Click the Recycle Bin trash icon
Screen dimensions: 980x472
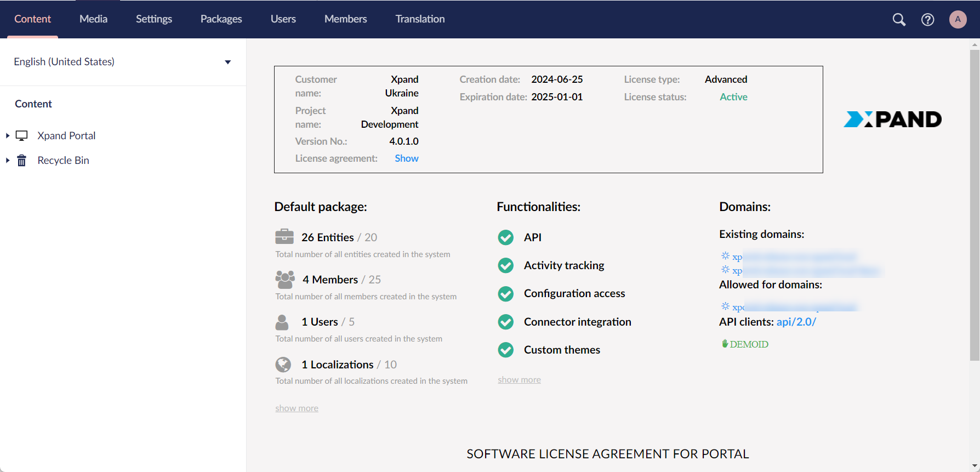pos(21,160)
